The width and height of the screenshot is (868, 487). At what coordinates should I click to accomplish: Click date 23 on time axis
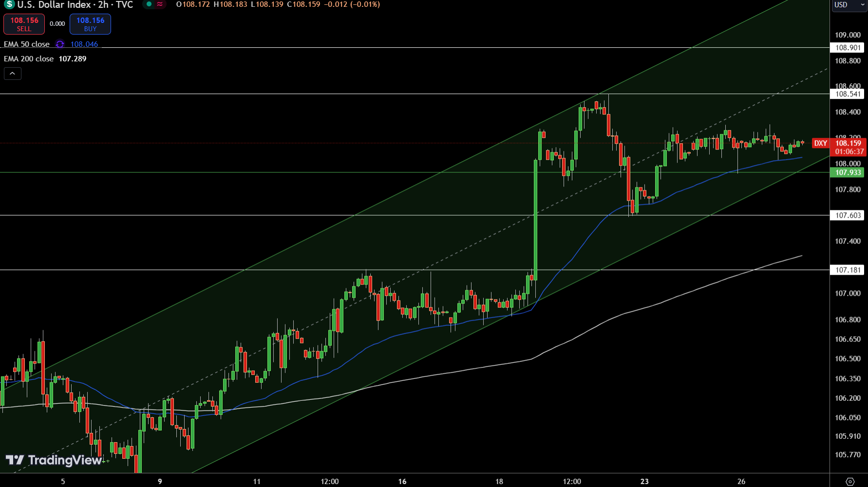click(644, 481)
